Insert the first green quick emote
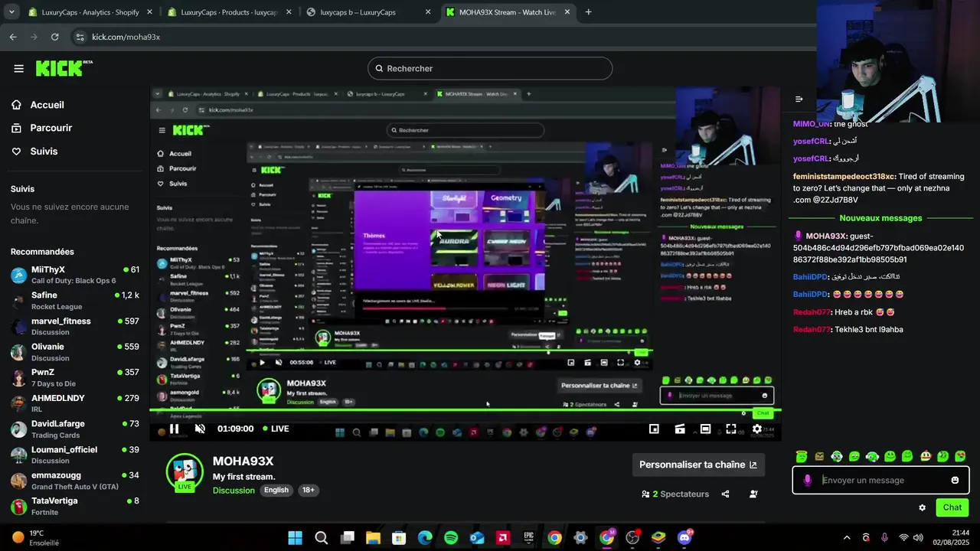This screenshot has height=551, width=980. click(x=802, y=457)
